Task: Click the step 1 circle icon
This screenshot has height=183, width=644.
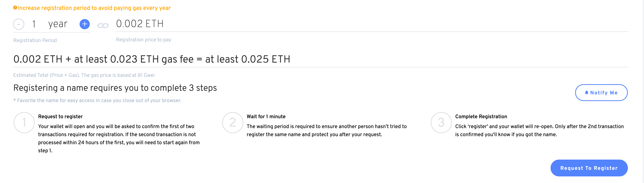Action: coord(24,123)
